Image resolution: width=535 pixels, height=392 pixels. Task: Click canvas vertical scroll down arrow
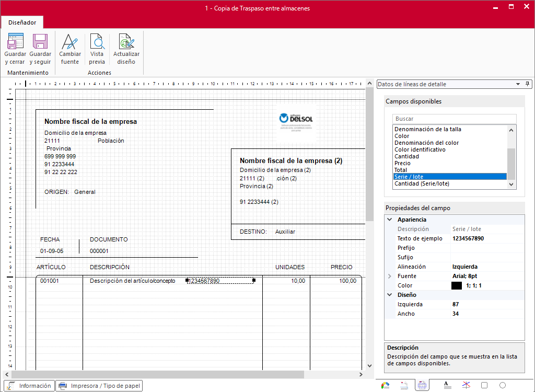[x=369, y=366]
